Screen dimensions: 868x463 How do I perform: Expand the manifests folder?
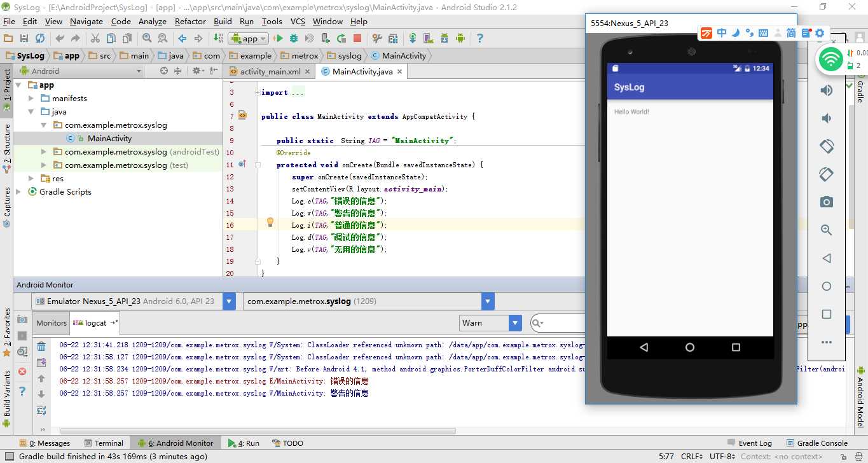[x=31, y=99]
